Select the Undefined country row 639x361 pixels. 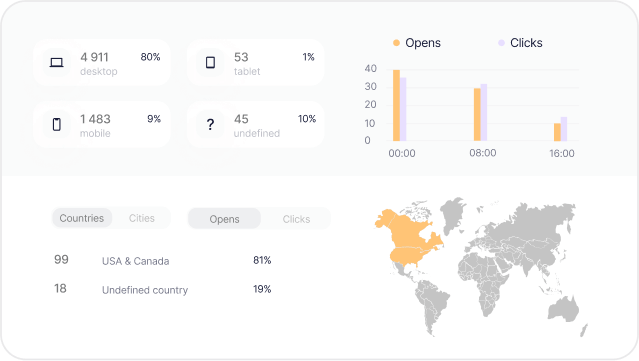[163, 289]
